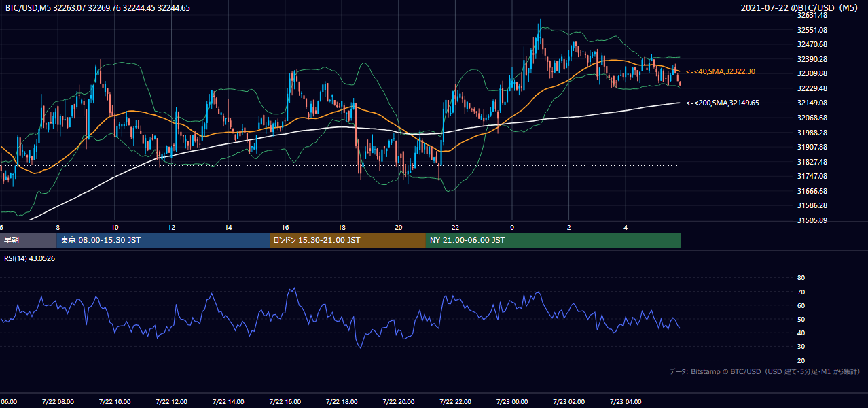Click RSI axis level 60

801,305
